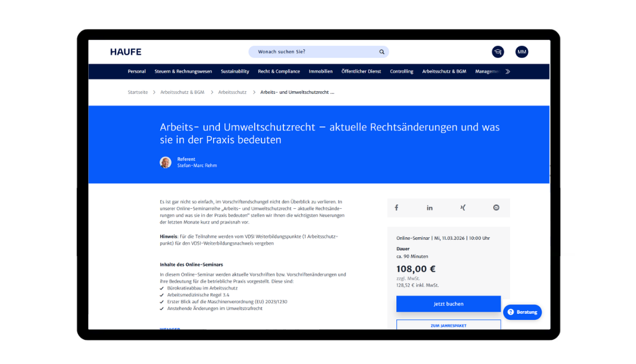
Task: Open the Personal menu item
Action: (137, 71)
